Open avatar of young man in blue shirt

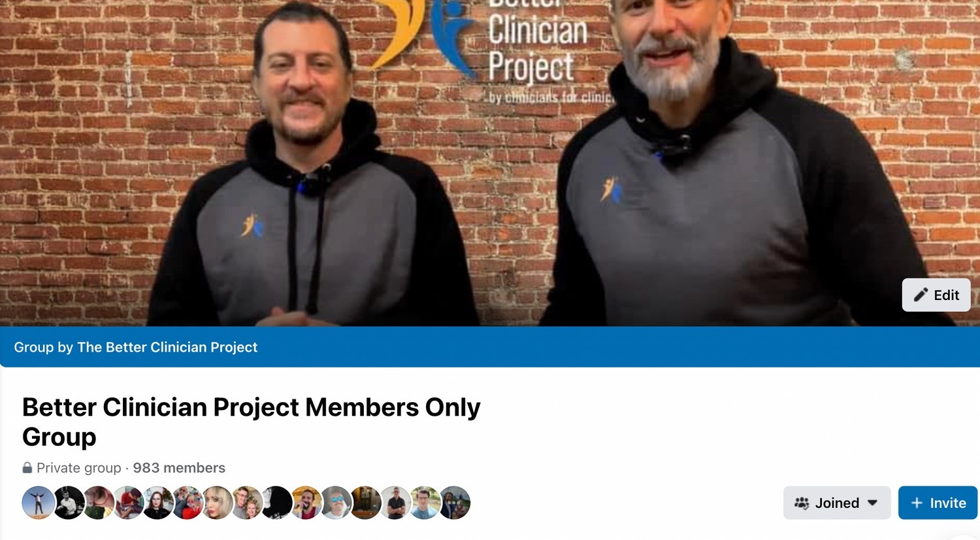(x=425, y=503)
